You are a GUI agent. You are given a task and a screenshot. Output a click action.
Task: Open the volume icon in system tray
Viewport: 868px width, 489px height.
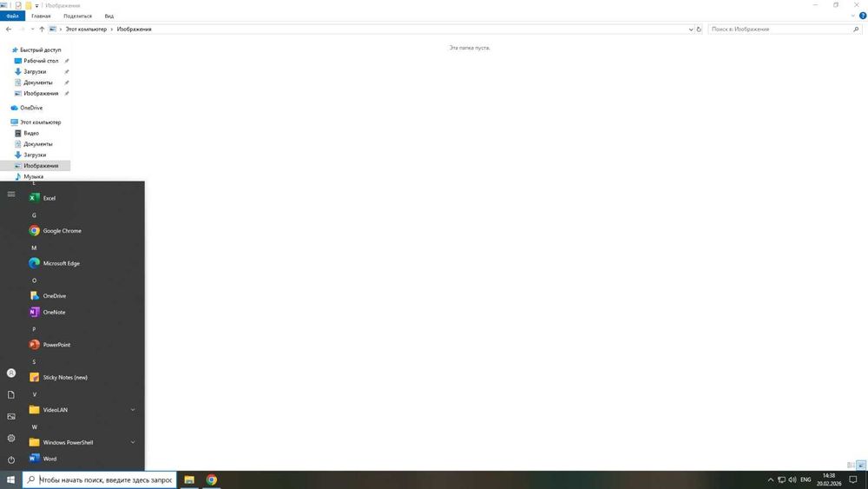(792, 480)
